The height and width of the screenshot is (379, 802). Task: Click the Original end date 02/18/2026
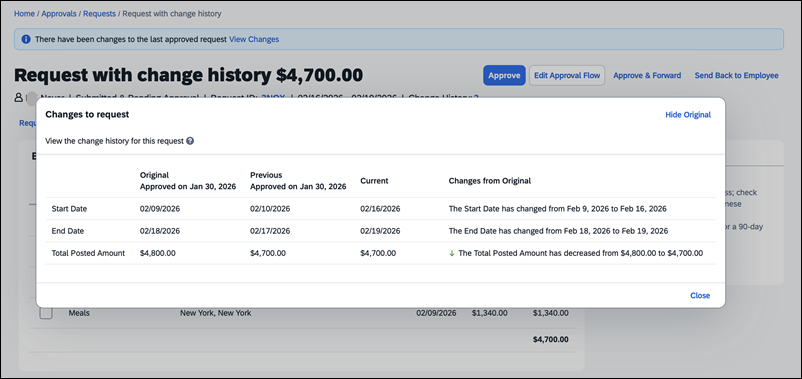[x=160, y=231]
